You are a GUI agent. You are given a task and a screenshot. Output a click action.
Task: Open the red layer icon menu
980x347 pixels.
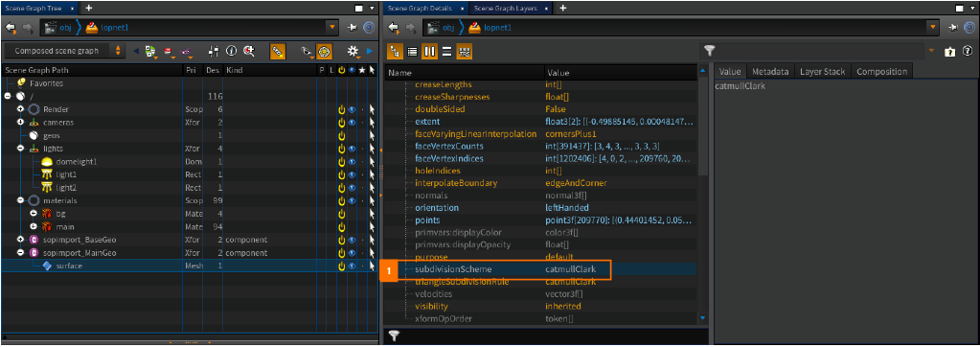click(x=169, y=51)
